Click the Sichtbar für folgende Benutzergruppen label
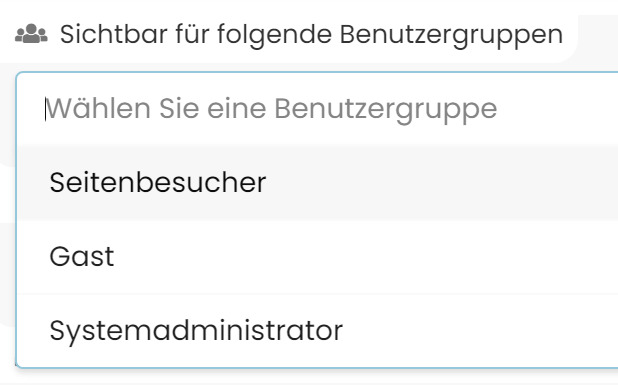Screen dimensions: 618x385 coord(311,34)
